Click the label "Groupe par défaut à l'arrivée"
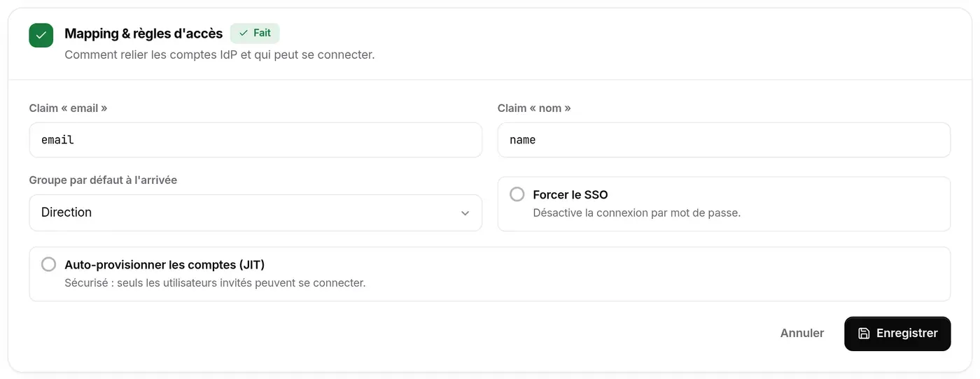The height and width of the screenshot is (379, 980). [x=103, y=180]
